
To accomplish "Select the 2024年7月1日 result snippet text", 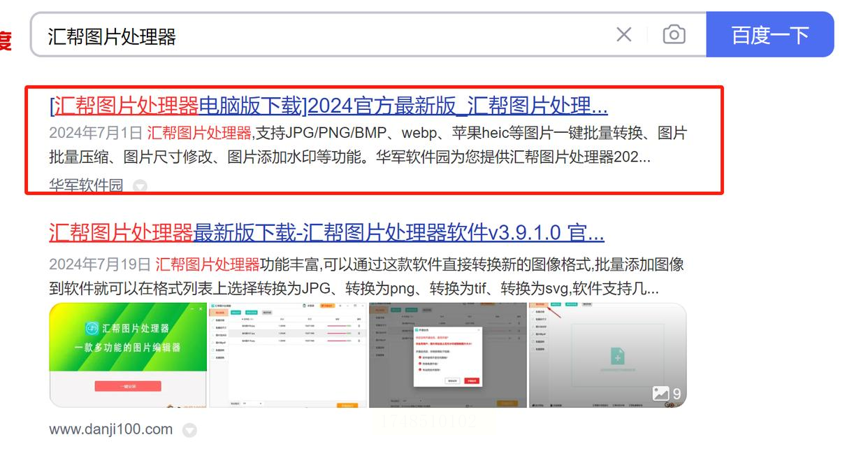I will pyautogui.click(x=368, y=145).
